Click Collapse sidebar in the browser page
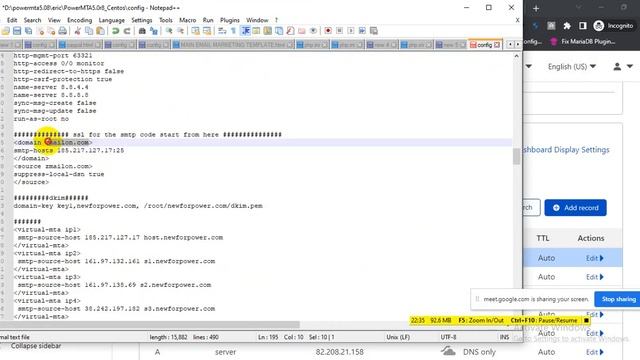This screenshot has height=360, width=640. click(x=36, y=346)
